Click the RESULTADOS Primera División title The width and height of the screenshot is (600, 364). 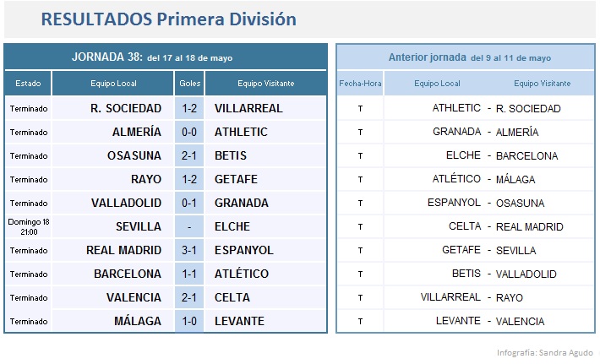click(168, 19)
